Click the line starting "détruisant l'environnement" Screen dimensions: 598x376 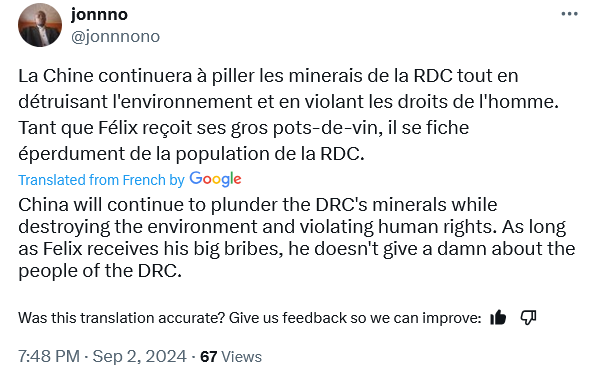tap(288, 102)
